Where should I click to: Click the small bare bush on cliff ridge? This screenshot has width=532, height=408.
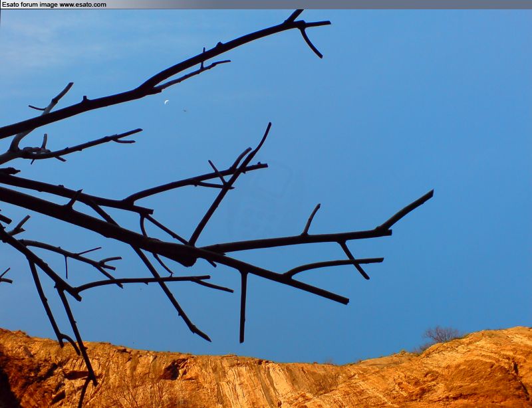(x=440, y=334)
